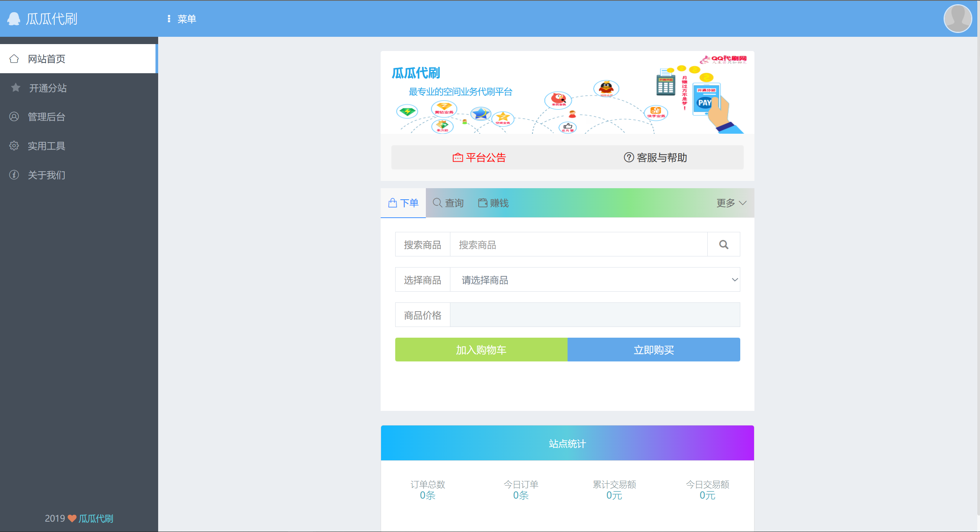
Task: Click the info icon for 关于我们
Action: tap(14, 175)
